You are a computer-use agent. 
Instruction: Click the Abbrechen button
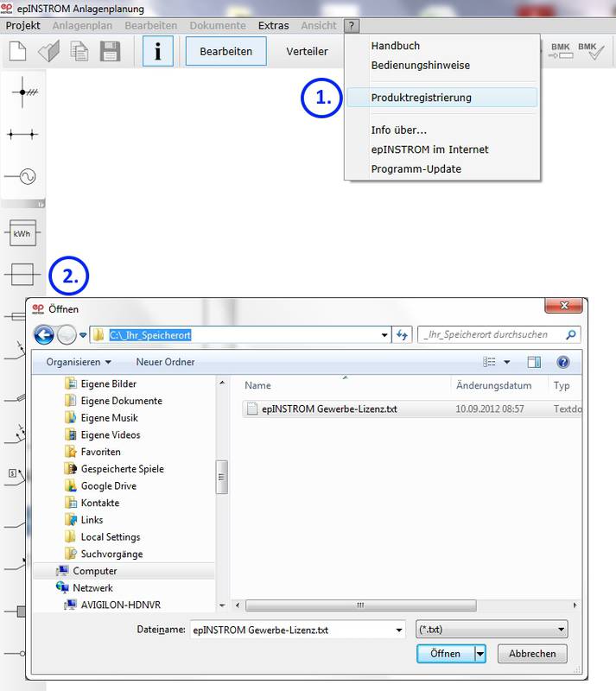pos(532,654)
